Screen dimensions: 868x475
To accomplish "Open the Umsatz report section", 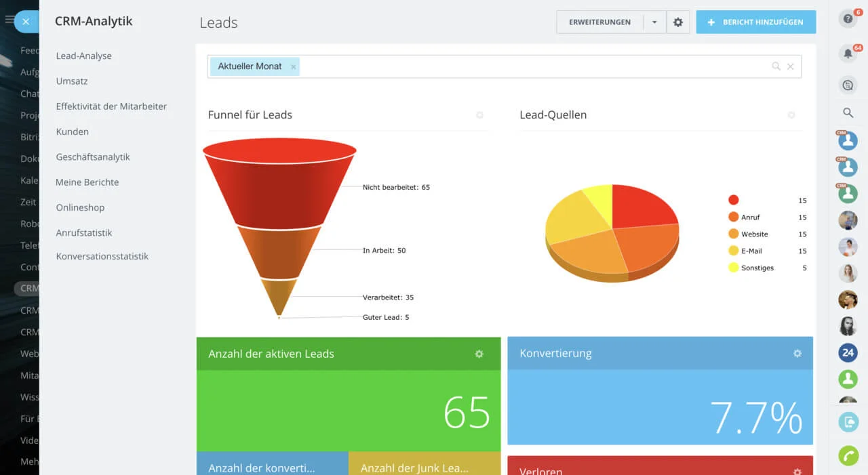I will [x=72, y=81].
